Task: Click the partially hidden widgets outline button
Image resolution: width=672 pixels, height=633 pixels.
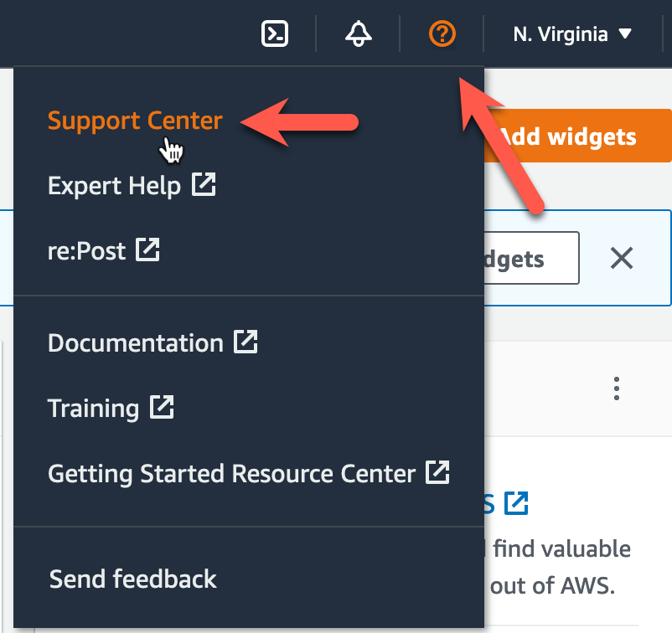Action: pyautogui.click(x=531, y=259)
